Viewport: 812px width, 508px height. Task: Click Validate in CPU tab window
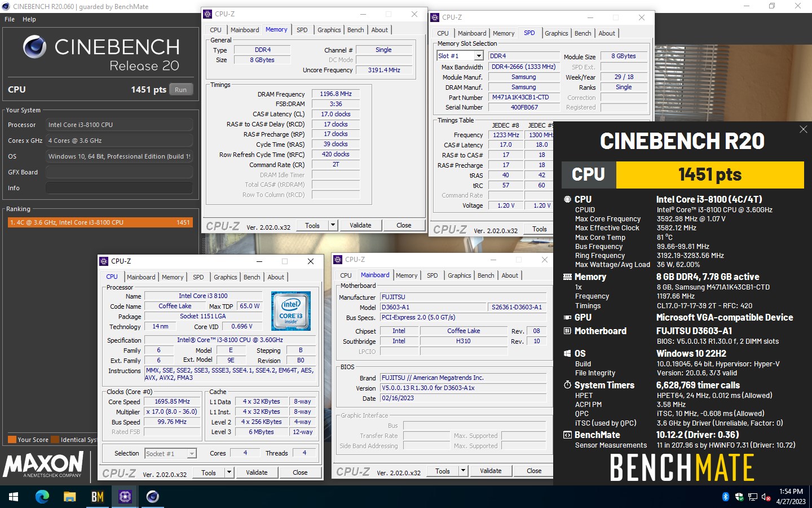(257, 472)
